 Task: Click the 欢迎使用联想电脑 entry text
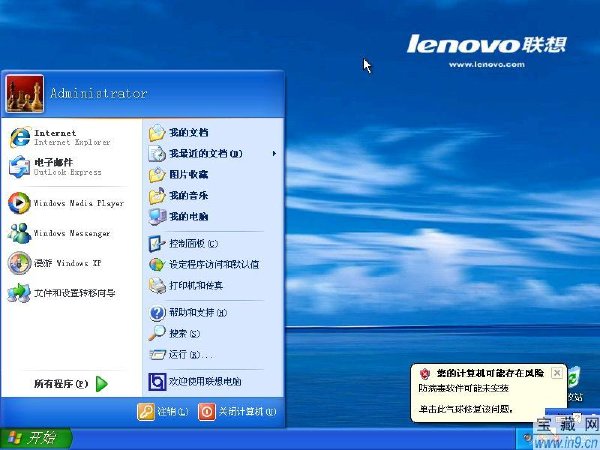(x=205, y=382)
